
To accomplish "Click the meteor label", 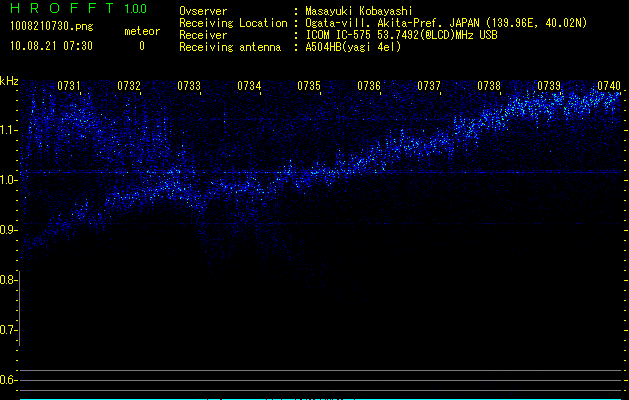I will (x=142, y=31).
